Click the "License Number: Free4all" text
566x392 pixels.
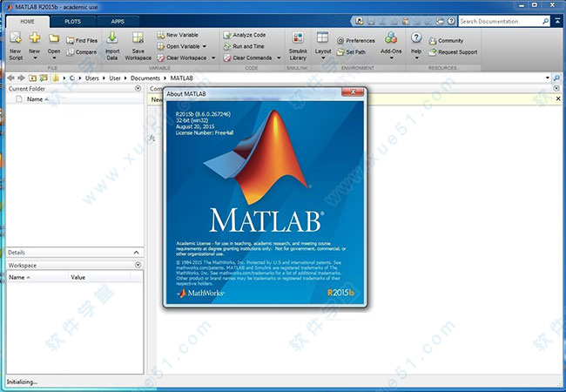point(205,132)
